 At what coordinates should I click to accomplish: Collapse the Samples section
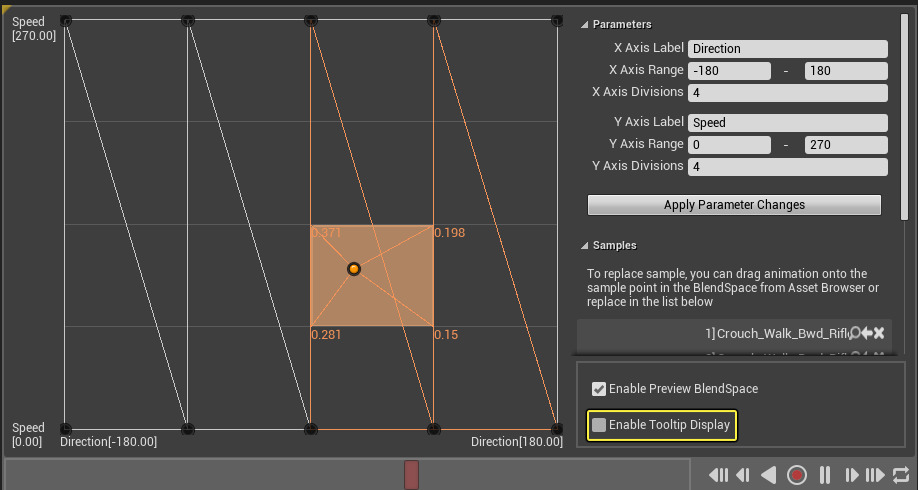[585, 245]
